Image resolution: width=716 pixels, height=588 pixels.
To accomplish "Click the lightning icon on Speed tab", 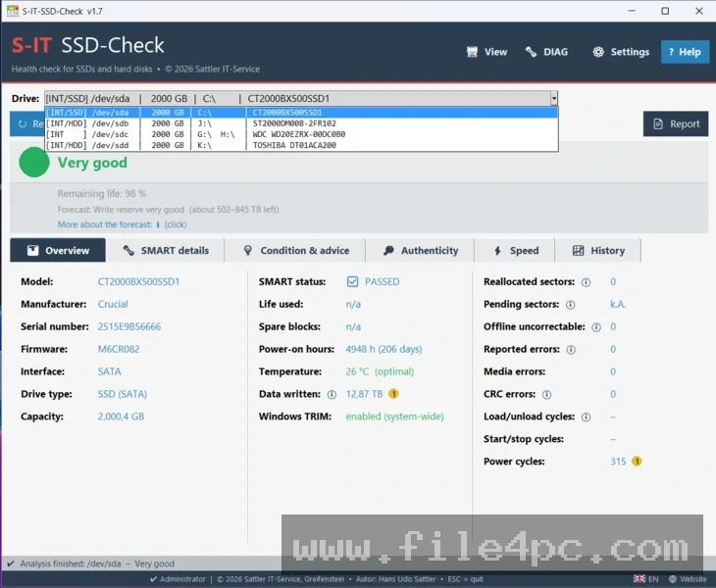I will pos(497,251).
